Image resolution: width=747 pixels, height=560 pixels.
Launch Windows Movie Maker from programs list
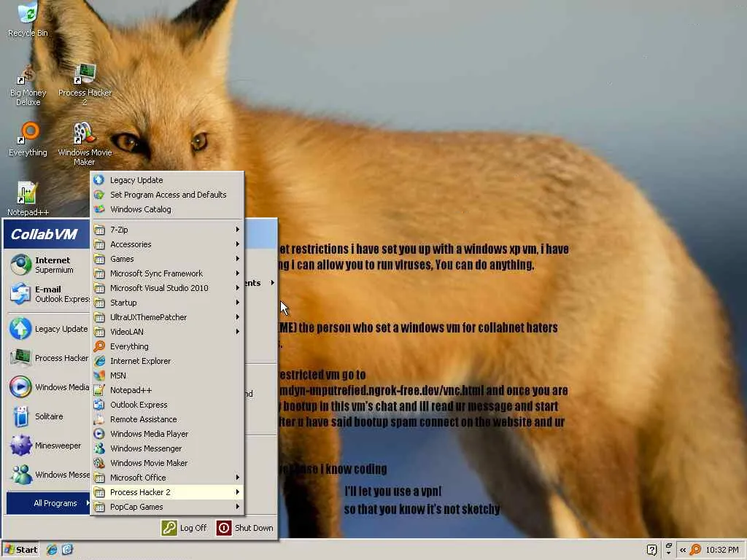[x=167, y=463]
